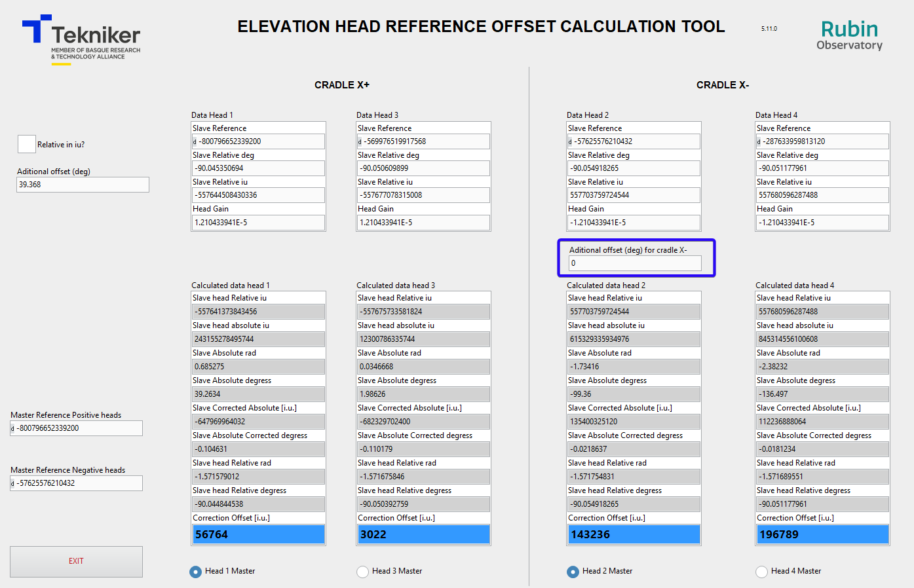The width and height of the screenshot is (914, 588).
Task: Select the Head 1 Master radio button
Action: pyautogui.click(x=195, y=572)
